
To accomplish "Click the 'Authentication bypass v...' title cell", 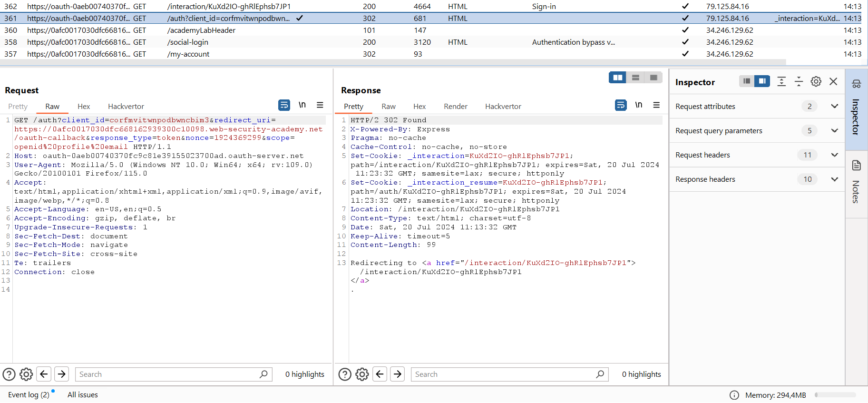I will pos(574,42).
